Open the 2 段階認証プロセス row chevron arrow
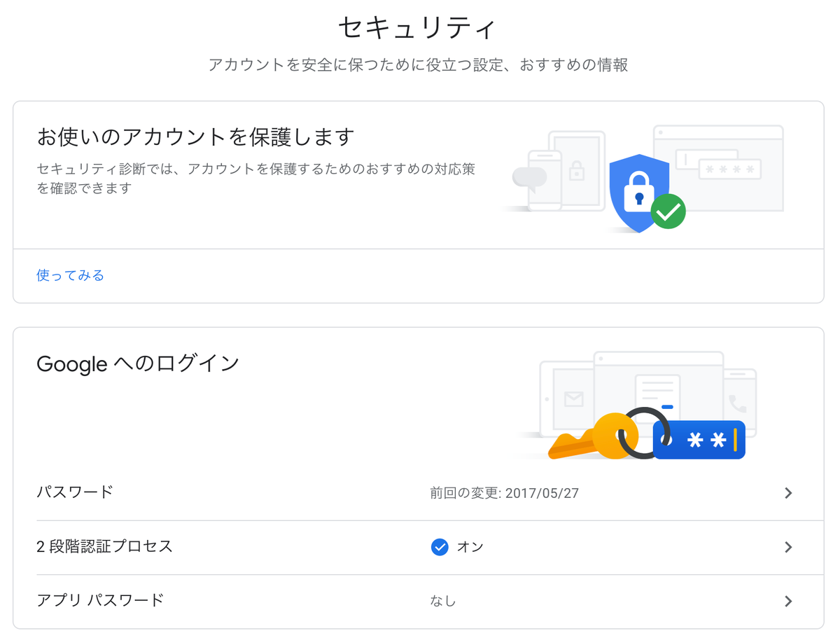840x638 pixels. pyautogui.click(x=788, y=547)
